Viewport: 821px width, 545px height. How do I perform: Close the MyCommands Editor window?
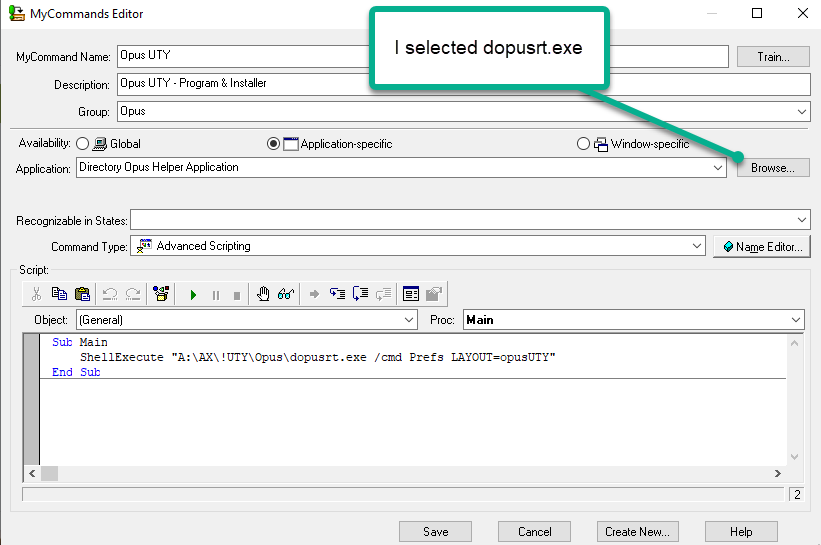tap(803, 13)
